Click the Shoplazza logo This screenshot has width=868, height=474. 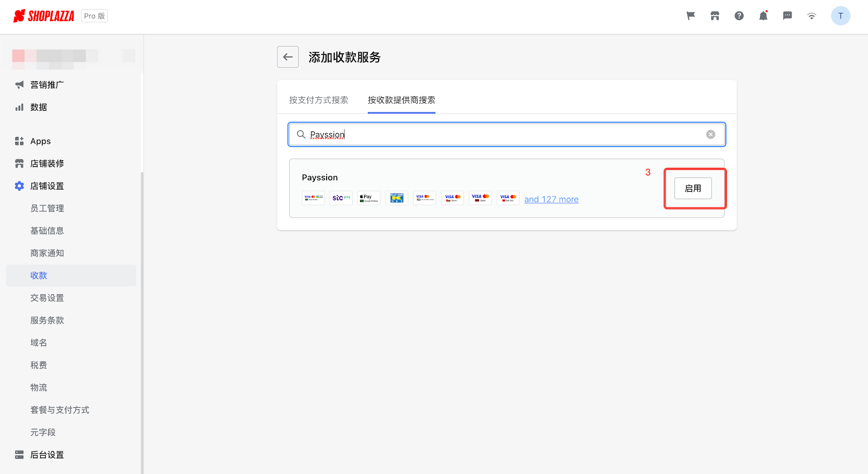point(43,16)
